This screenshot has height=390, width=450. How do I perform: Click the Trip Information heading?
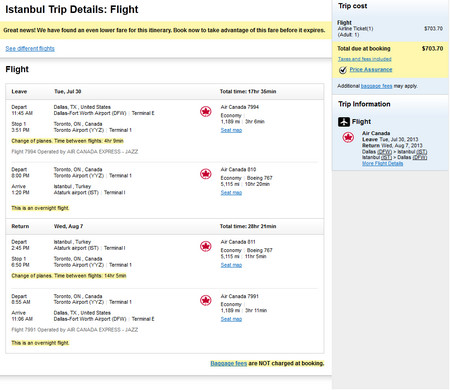click(364, 104)
